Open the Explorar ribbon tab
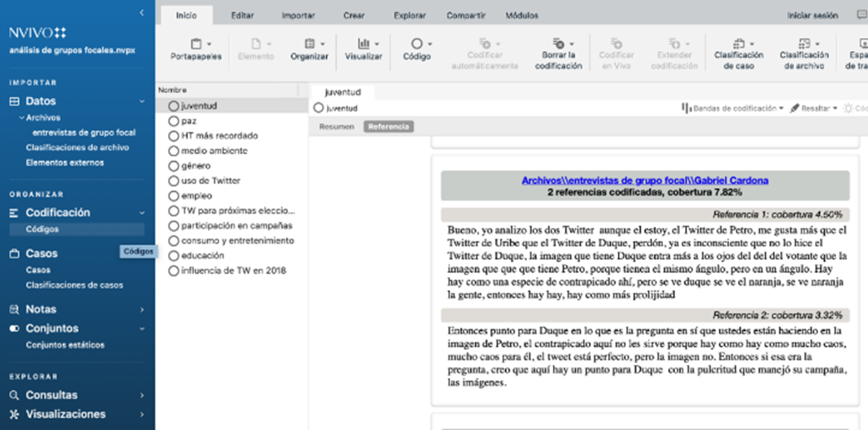This screenshot has width=868, height=430. [x=409, y=15]
